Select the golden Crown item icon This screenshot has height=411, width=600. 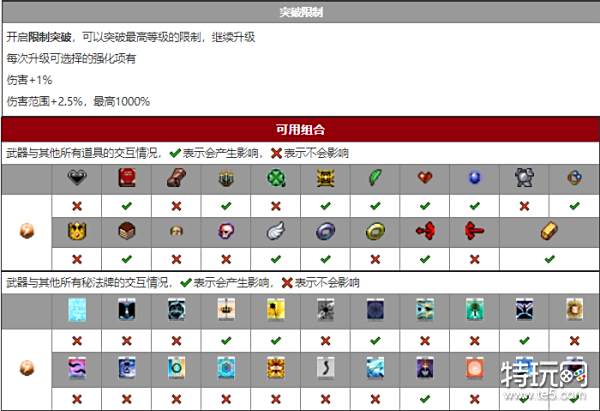[76, 231]
